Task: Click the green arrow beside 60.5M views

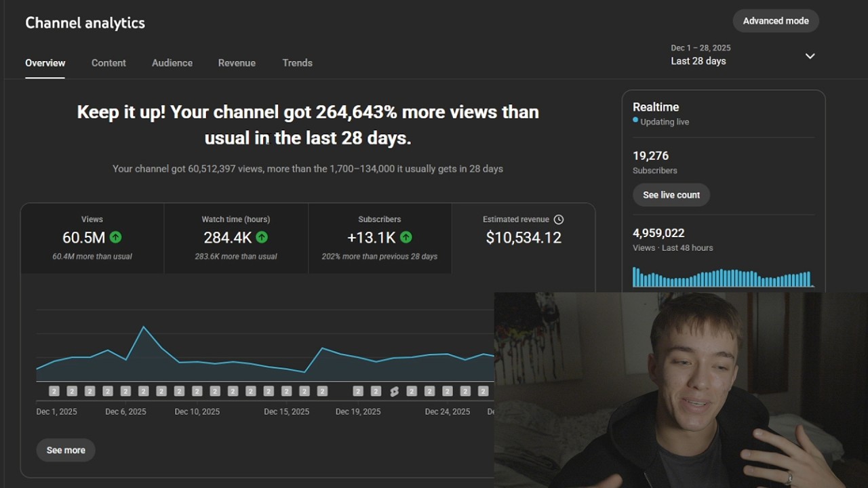Action: 116,237
